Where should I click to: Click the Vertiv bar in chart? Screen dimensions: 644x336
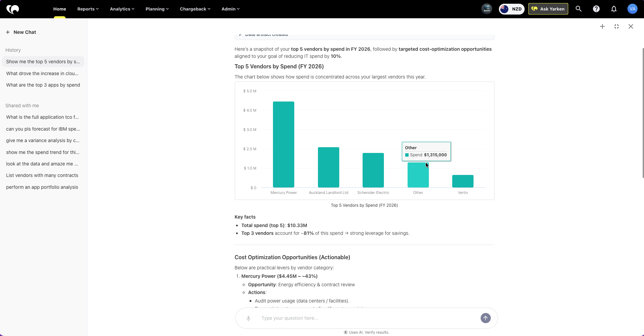[463, 181]
